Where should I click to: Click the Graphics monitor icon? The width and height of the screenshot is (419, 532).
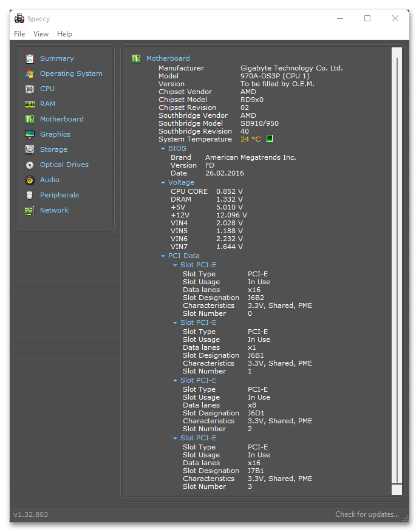[x=30, y=135]
